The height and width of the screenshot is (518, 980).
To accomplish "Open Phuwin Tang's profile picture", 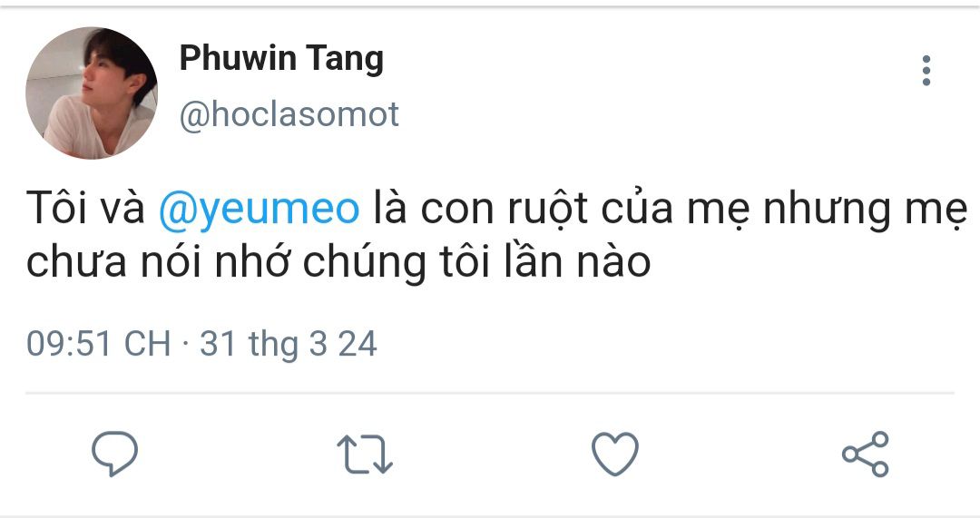I will click(x=92, y=93).
